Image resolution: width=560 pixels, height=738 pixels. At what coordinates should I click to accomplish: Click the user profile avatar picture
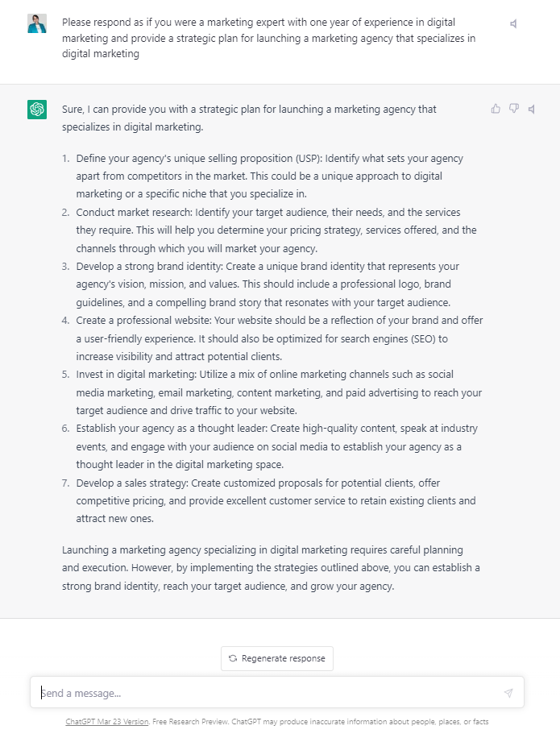[37, 23]
